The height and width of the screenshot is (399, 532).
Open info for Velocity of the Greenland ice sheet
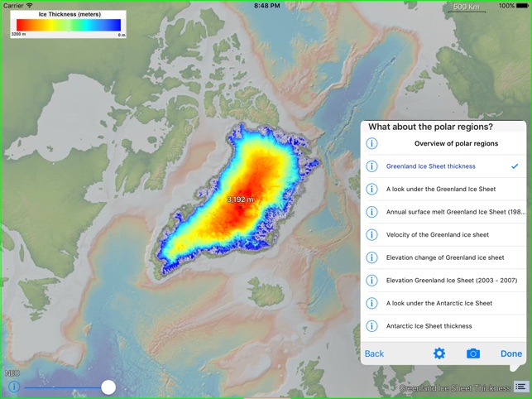pyautogui.click(x=371, y=234)
